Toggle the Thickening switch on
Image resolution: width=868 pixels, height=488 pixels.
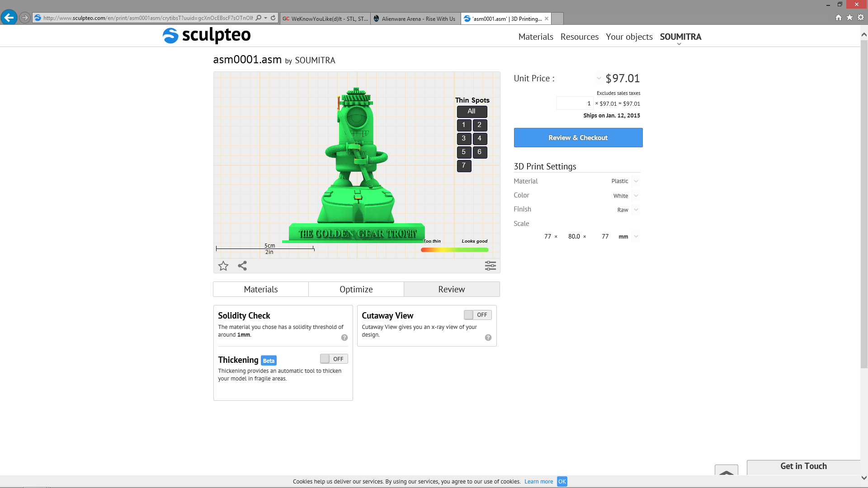click(x=334, y=359)
